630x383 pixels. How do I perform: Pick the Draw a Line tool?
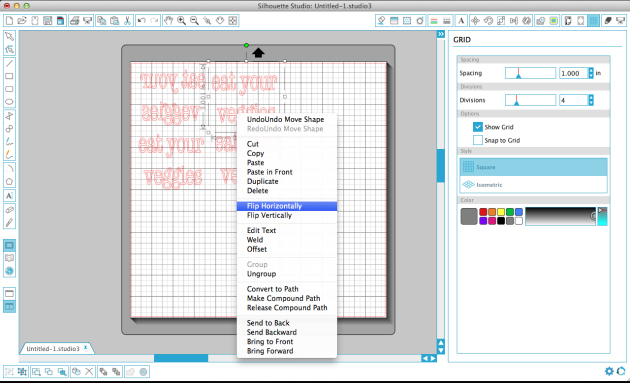tap(9, 63)
